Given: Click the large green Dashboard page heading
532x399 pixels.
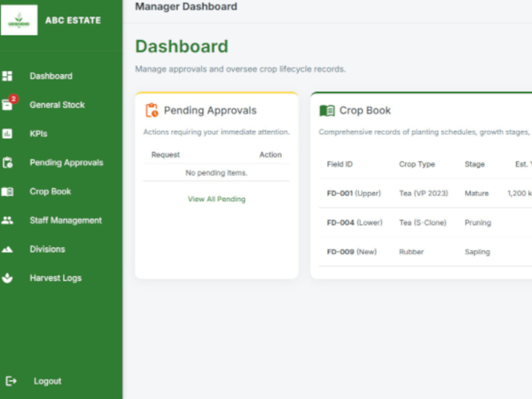Looking at the screenshot, I should [181, 46].
